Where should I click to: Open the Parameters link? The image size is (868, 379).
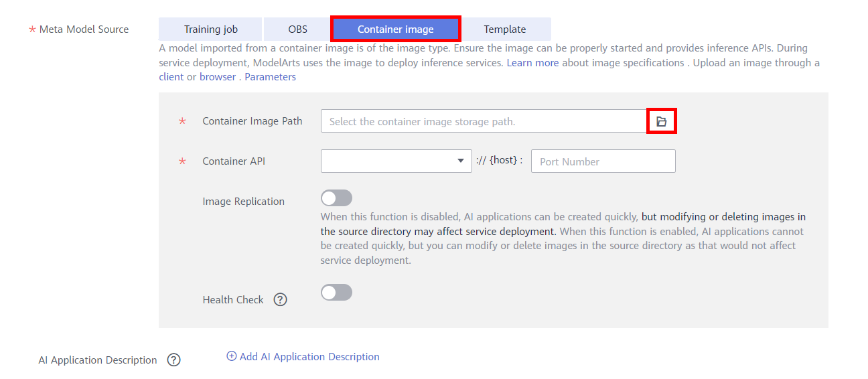(x=270, y=77)
